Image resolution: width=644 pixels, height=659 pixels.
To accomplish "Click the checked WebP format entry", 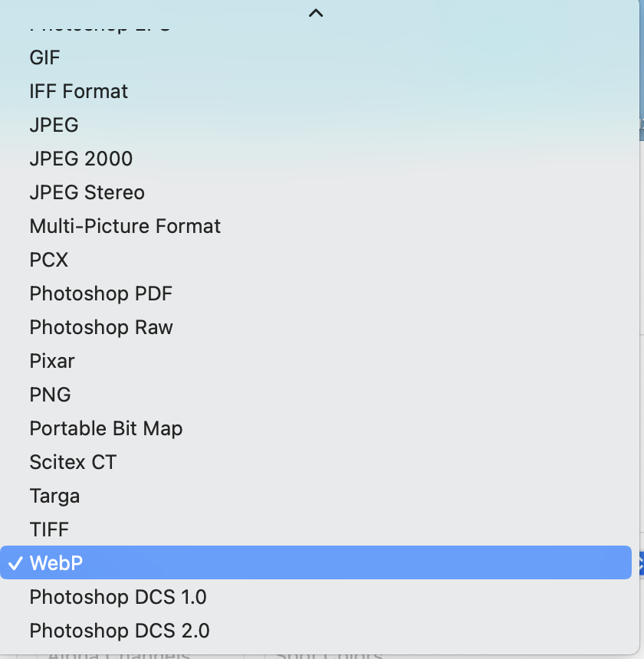I will click(56, 563).
